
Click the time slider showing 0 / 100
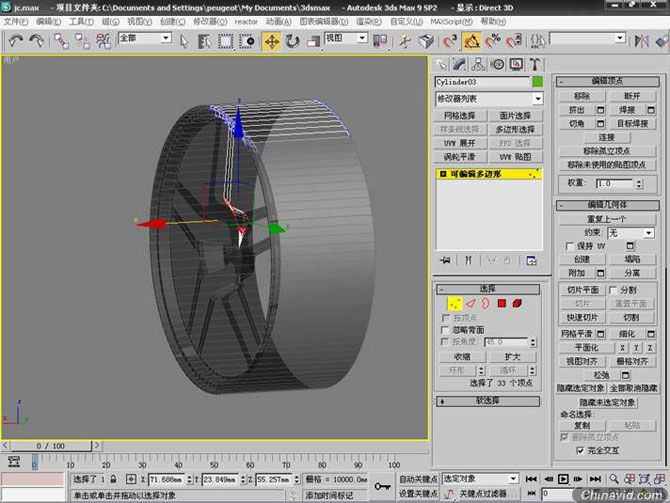(x=51, y=446)
